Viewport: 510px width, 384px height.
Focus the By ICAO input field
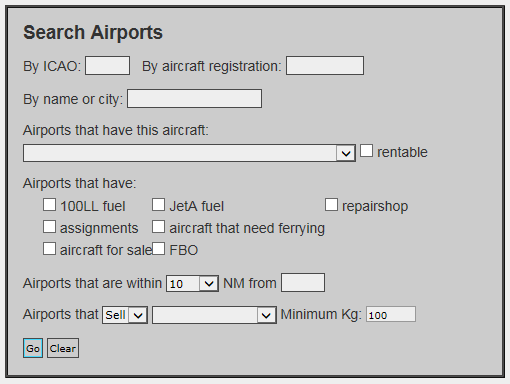click(108, 65)
